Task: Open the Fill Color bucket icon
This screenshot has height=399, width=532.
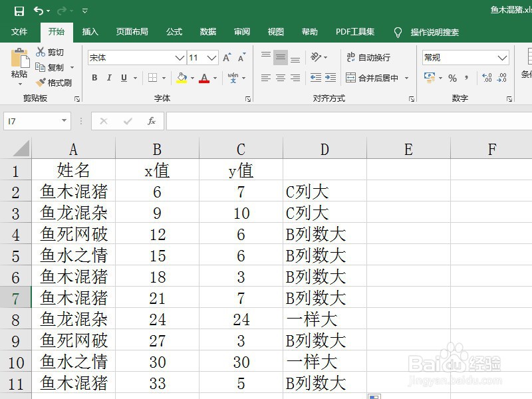Action: click(x=182, y=78)
